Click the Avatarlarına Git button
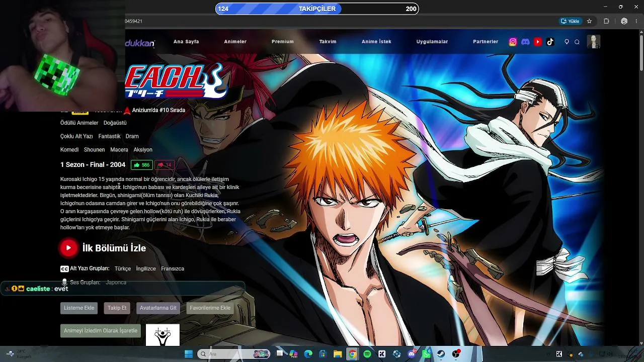Viewport: 644px width, 362px height. pyautogui.click(x=158, y=308)
